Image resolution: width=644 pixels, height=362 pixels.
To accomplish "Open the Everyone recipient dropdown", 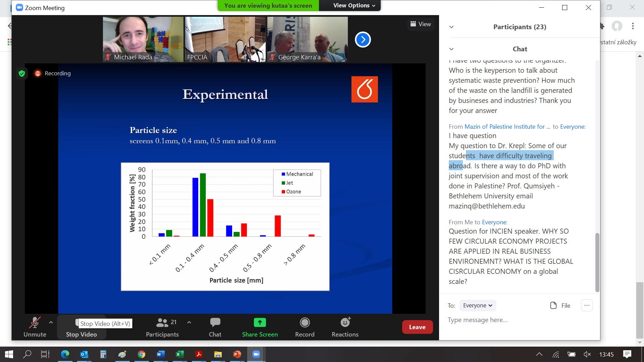I will [x=477, y=305].
